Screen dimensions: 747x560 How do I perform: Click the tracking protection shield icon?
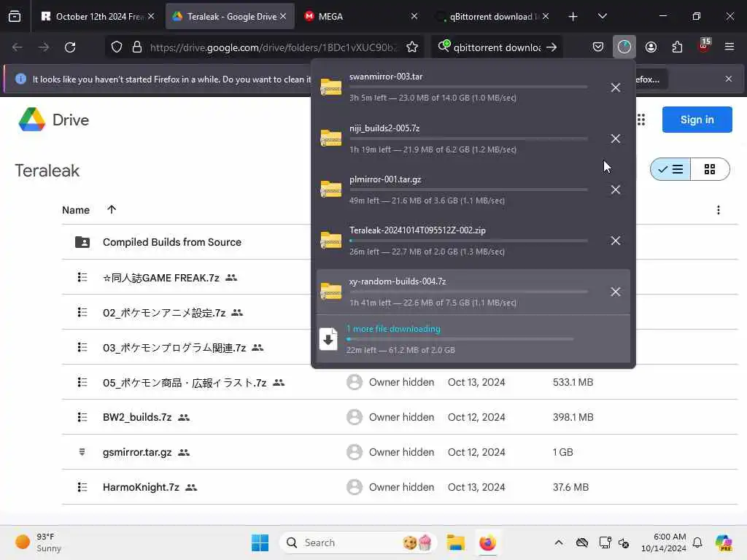coord(117,47)
